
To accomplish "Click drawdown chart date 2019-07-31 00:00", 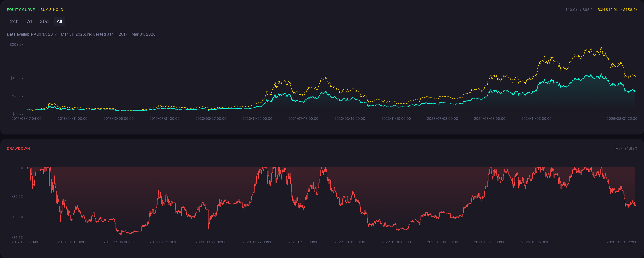I will (165, 242).
